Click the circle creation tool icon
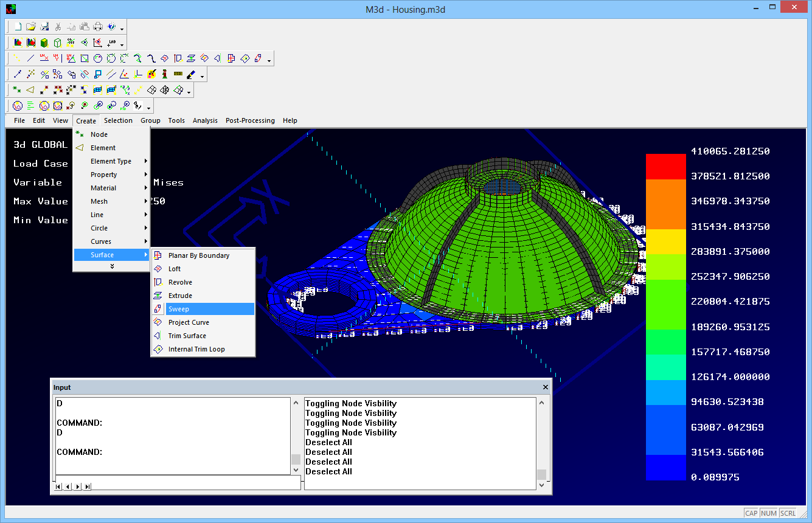This screenshot has height=523, width=812. [98, 58]
